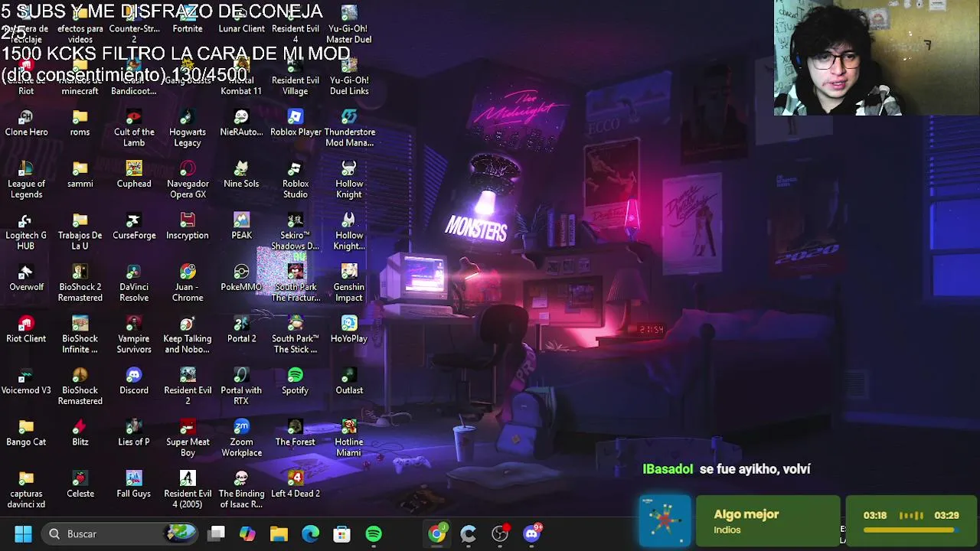Image resolution: width=980 pixels, height=551 pixels.
Task: Open the sammi folder
Action: click(x=80, y=174)
